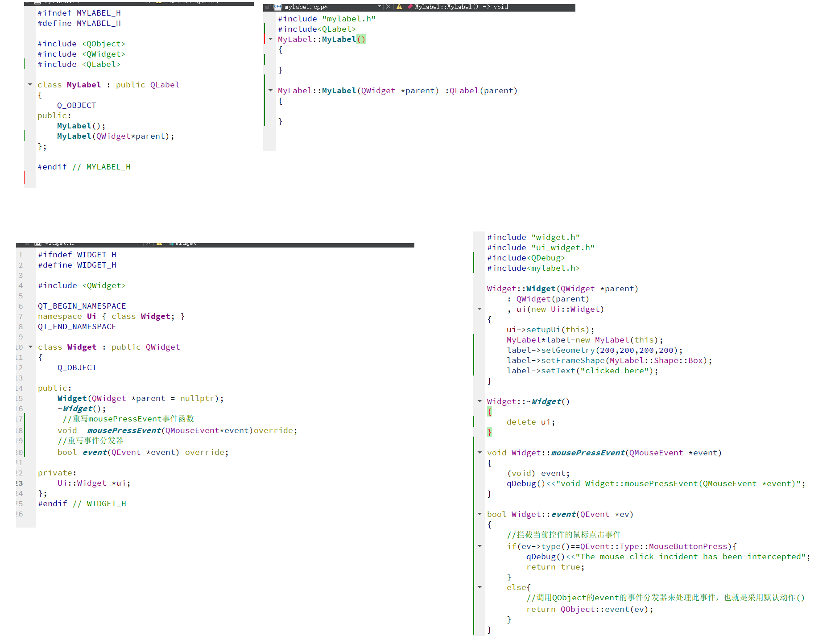Click mousePressEvent declaration in widget.h

pyautogui.click(x=178, y=430)
